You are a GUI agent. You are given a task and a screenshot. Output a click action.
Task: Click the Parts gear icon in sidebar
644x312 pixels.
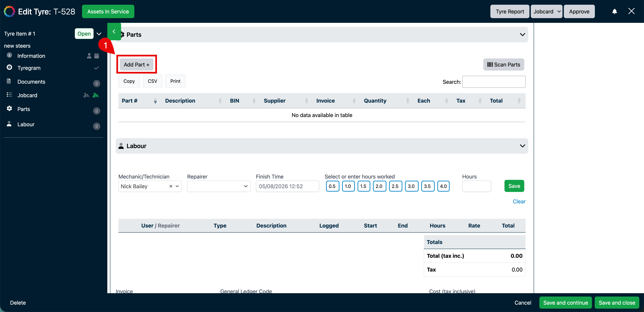point(9,108)
